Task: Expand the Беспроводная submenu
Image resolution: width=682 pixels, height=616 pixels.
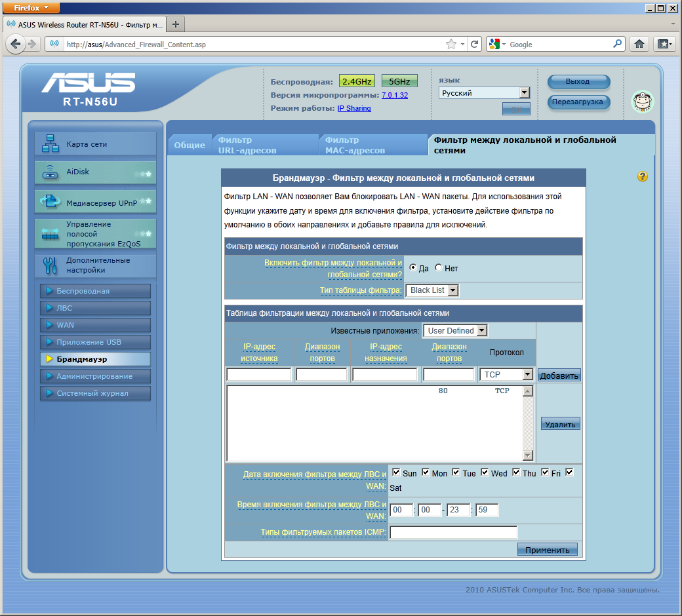Action: [96, 291]
